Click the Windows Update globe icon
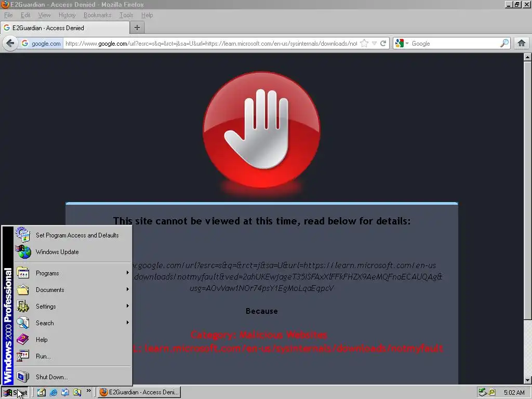This screenshot has width=532, height=399. [23, 252]
